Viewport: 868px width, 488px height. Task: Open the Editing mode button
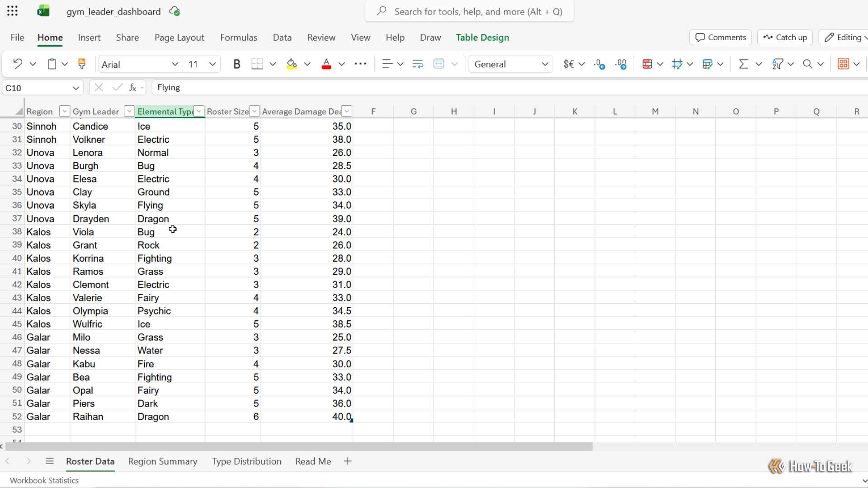(x=844, y=38)
